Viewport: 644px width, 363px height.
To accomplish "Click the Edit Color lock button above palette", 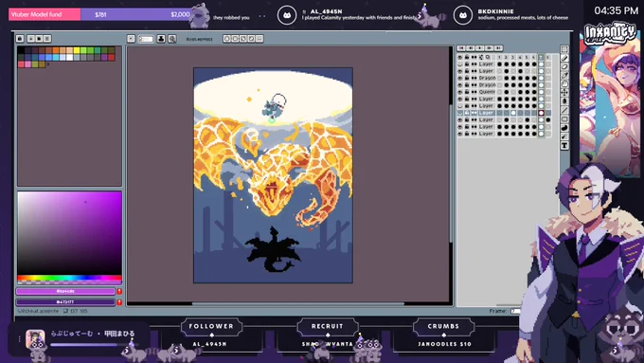I will click(20, 39).
